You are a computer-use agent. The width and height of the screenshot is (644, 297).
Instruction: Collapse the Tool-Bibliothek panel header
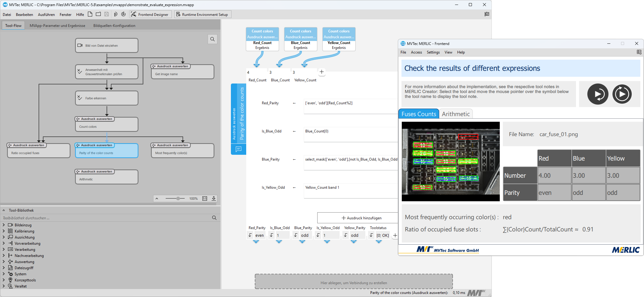pos(4,210)
